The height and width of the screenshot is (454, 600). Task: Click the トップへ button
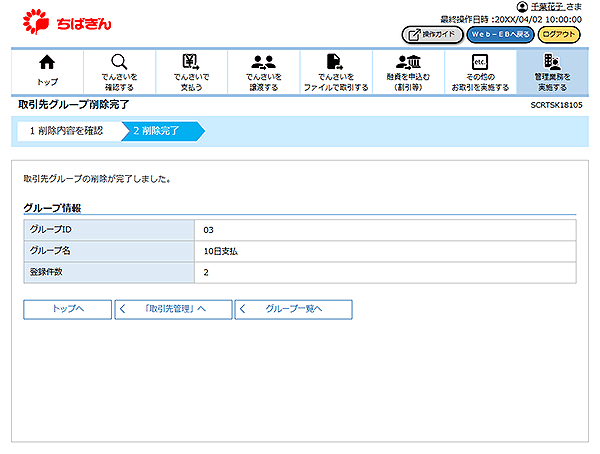pos(67,309)
